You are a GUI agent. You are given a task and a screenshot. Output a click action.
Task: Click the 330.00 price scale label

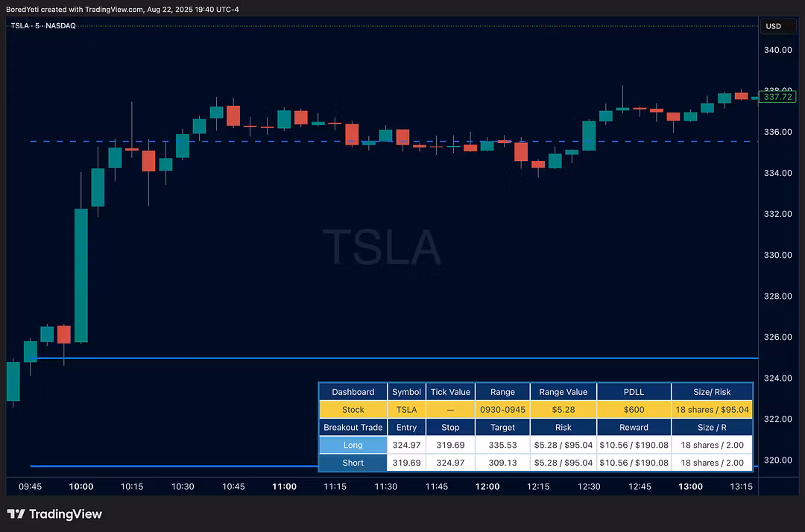pyautogui.click(x=777, y=255)
